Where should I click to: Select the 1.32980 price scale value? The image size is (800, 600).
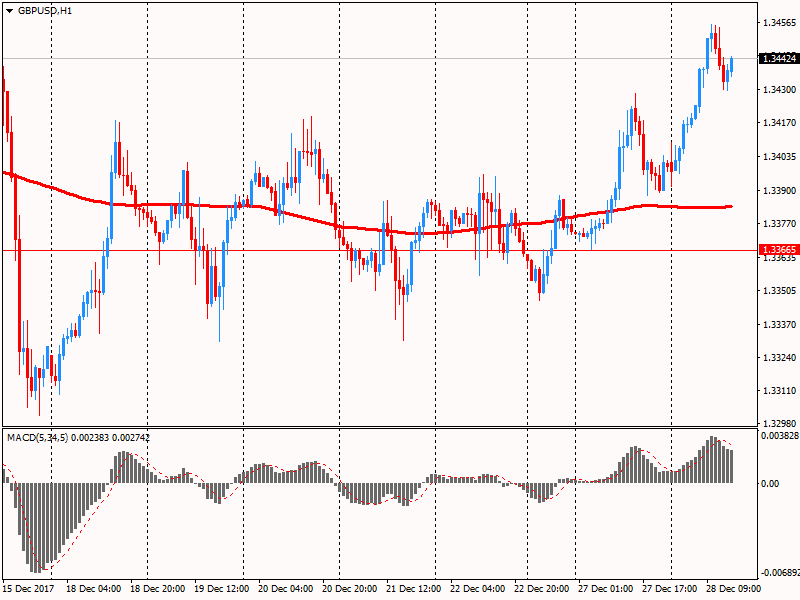[777, 424]
